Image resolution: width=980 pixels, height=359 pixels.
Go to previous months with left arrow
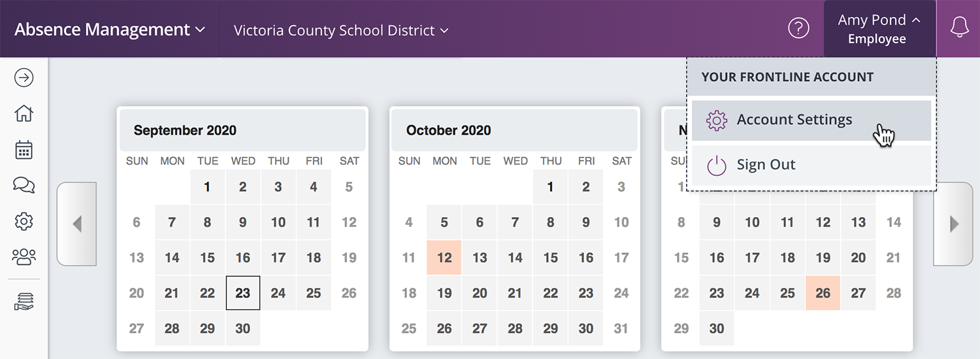77,224
